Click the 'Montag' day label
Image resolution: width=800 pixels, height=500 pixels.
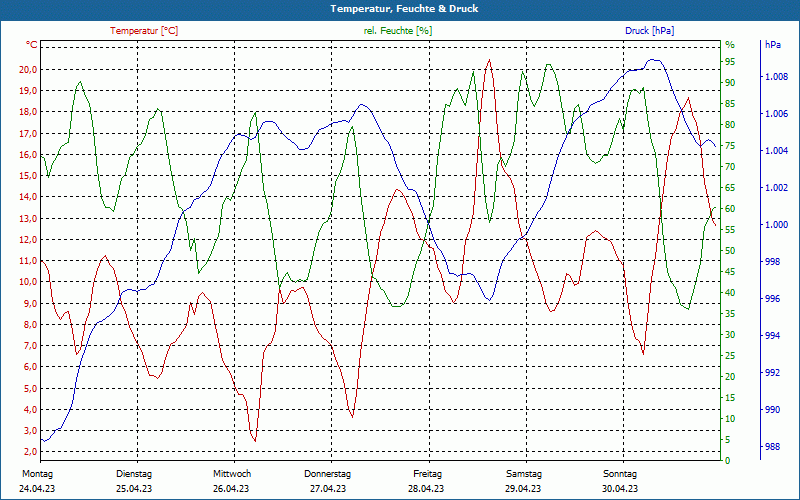(x=37, y=474)
